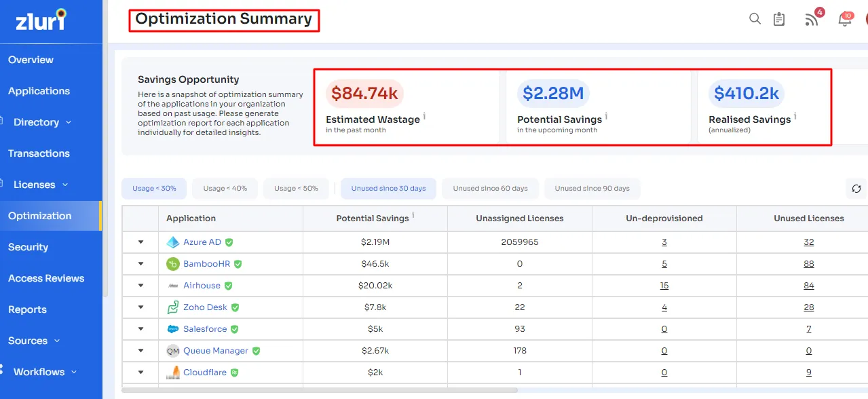The width and height of the screenshot is (868, 399).
Task: Open Transactions in the sidebar
Action: pos(39,153)
